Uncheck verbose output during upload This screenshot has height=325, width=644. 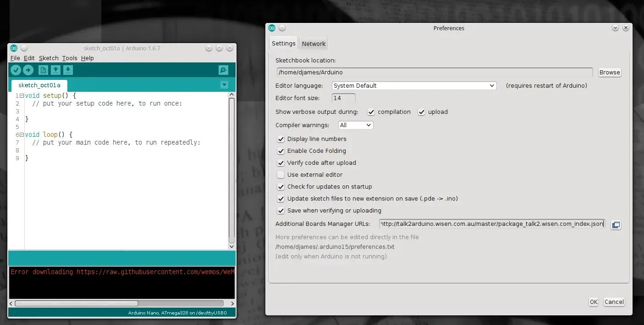click(422, 112)
